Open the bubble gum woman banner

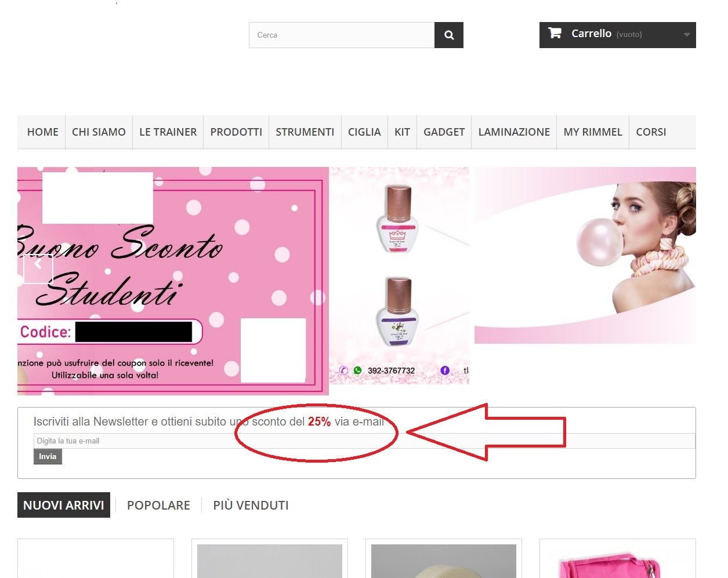(x=585, y=256)
